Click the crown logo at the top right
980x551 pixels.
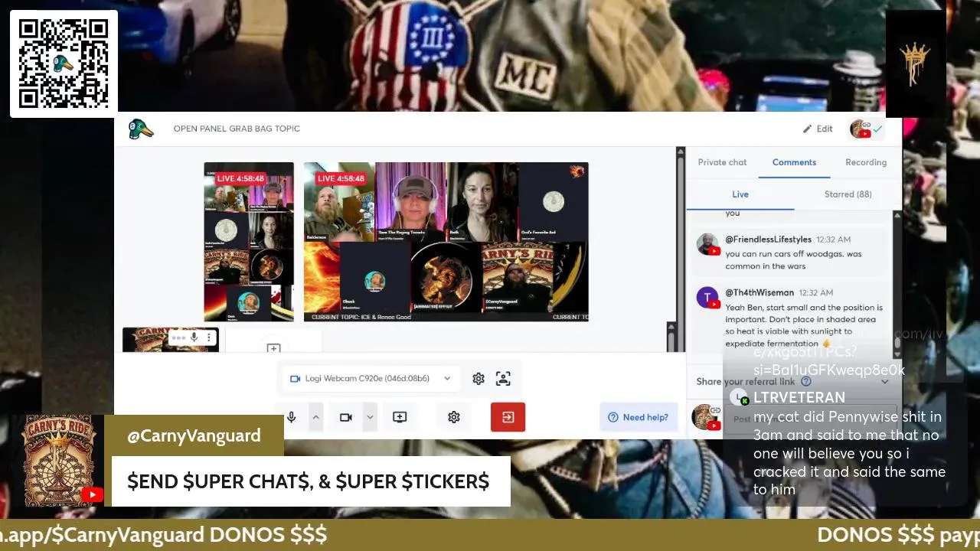916,64
